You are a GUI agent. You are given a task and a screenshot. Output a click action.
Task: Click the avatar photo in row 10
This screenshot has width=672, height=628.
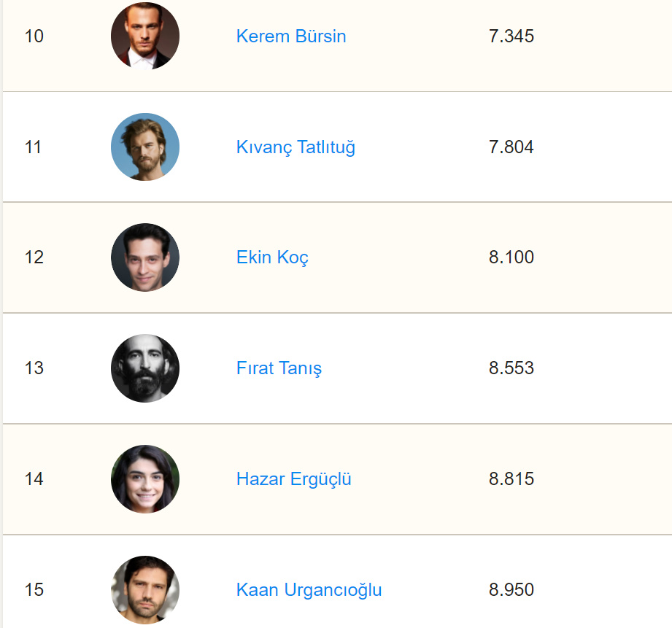(145, 36)
